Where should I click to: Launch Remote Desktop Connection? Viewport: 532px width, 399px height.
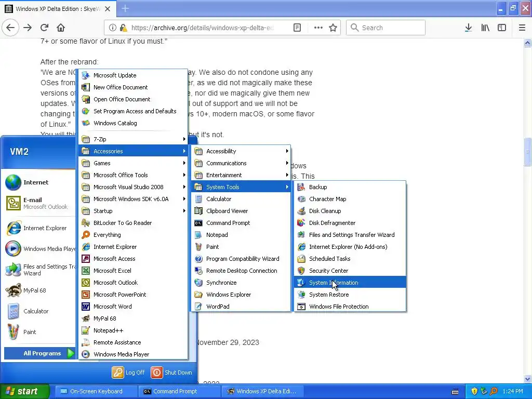(x=241, y=270)
